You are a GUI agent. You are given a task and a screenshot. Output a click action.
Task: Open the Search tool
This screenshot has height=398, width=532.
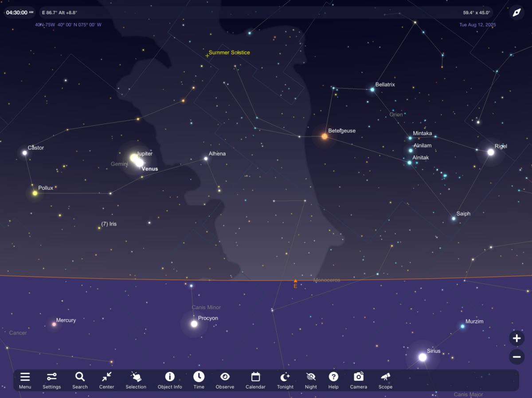80,380
